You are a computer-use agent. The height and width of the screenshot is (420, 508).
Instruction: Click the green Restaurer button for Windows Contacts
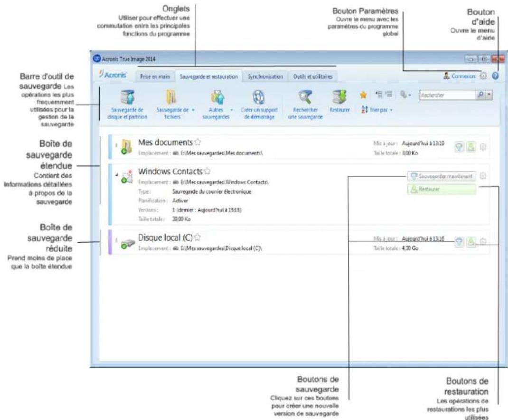click(x=442, y=189)
